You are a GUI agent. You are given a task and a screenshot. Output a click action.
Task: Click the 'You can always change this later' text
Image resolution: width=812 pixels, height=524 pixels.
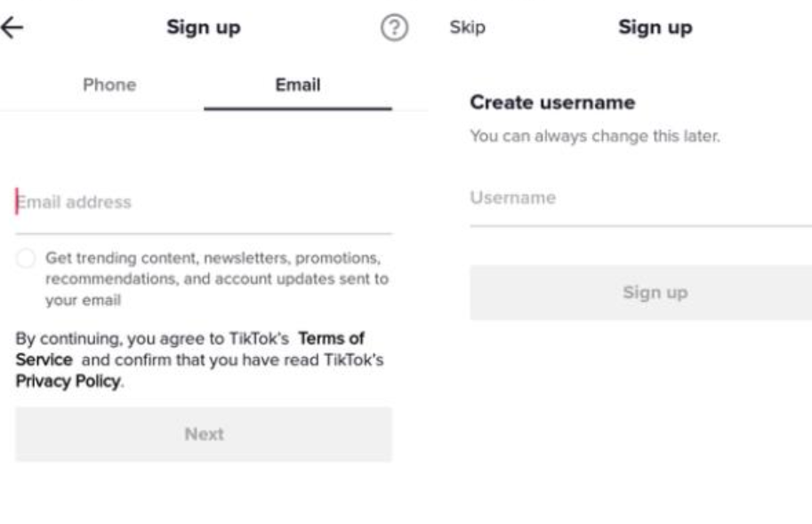594,137
